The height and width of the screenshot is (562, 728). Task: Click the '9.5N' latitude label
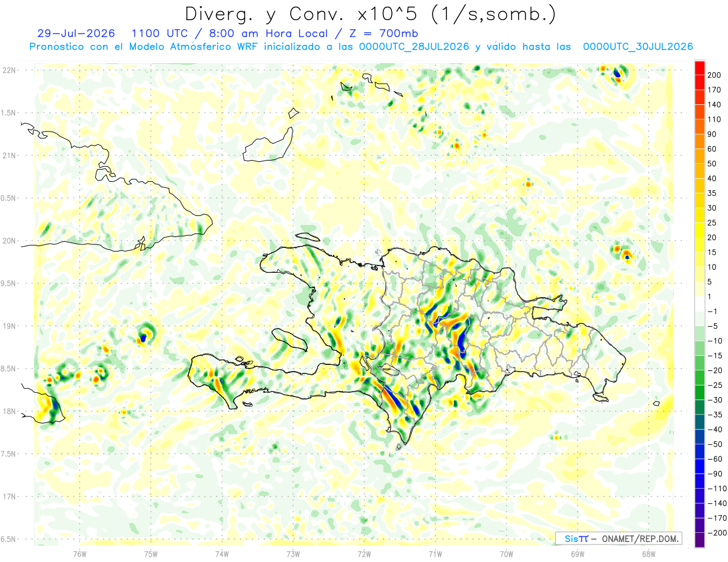pos(9,283)
